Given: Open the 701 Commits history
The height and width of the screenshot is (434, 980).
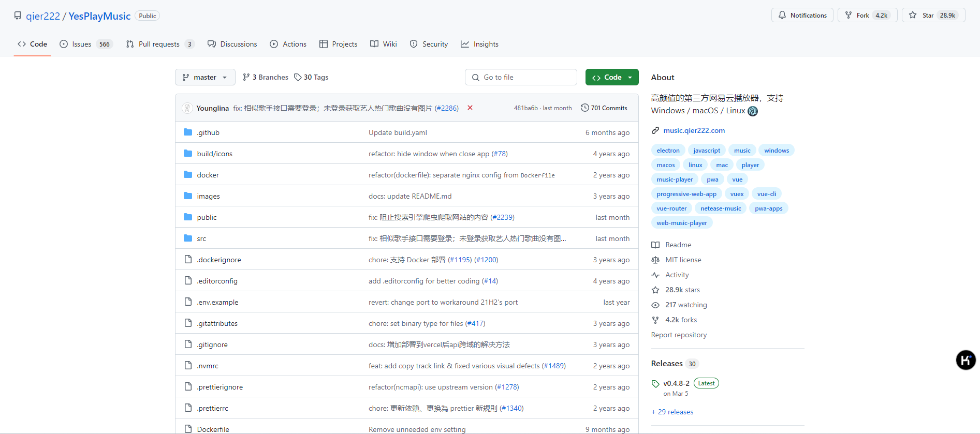Looking at the screenshot, I should [604, 108].
